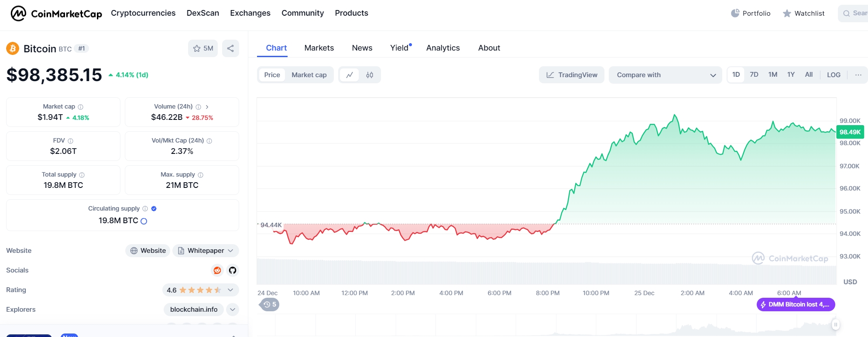Image resolution: width=868 pixels, height=337 pixels.
Task: Open the Analytics tab
Action: pyautogui.click(x=443, y=48)
